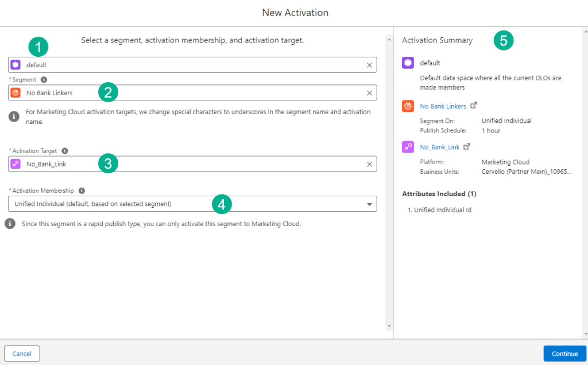Click the purple data space icon in summary
The width and height of the screenshot is (588, 365).
[x=408, y=63]
